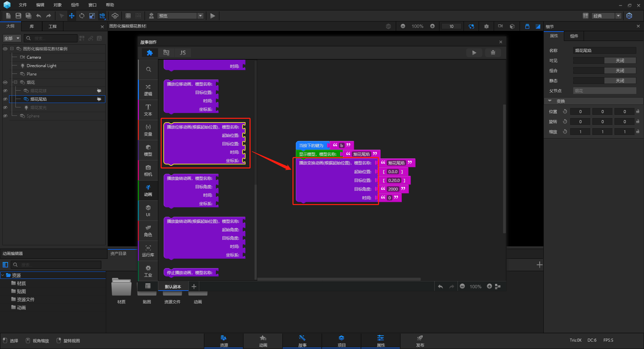The image size is (644, 349).
Task: Create a new file from toolbar
Action: pyautogui.click(x=8, y=16)
